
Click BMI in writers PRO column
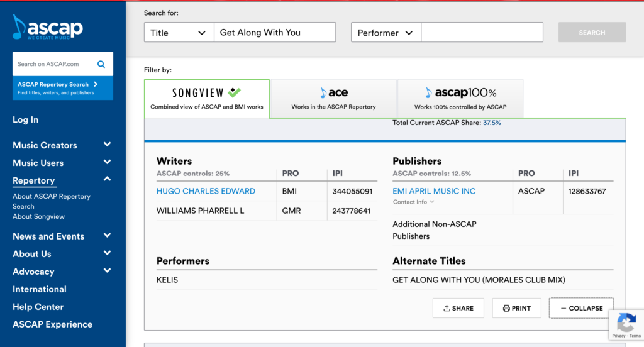[289, 191]
